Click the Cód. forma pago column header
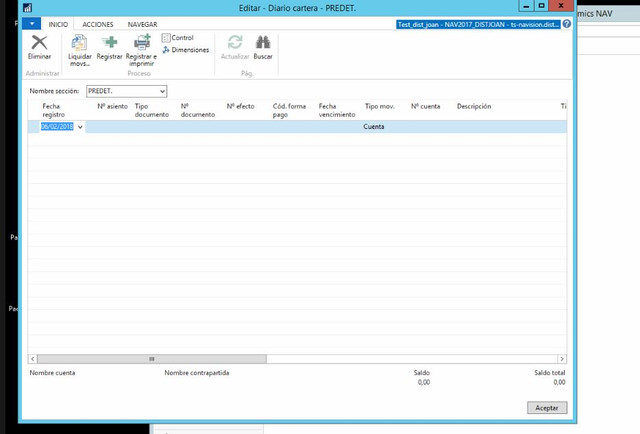The height and width of the screenshot is (434, 640). pyautogui.click(x=289, y=110)
